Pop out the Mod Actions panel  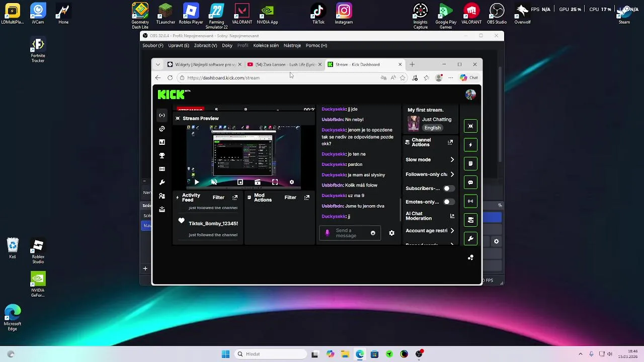tap(307, 198)
